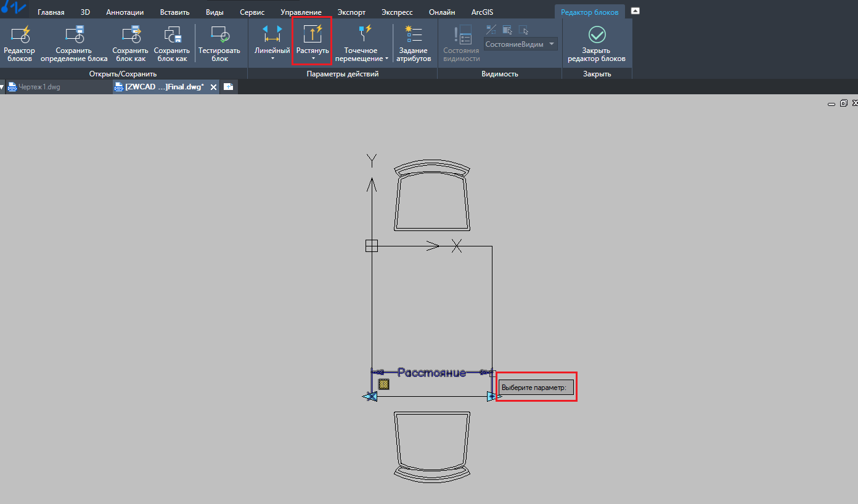Open the document tabs list arrow
The image size is (858, 504).
[x=2, y=87]
